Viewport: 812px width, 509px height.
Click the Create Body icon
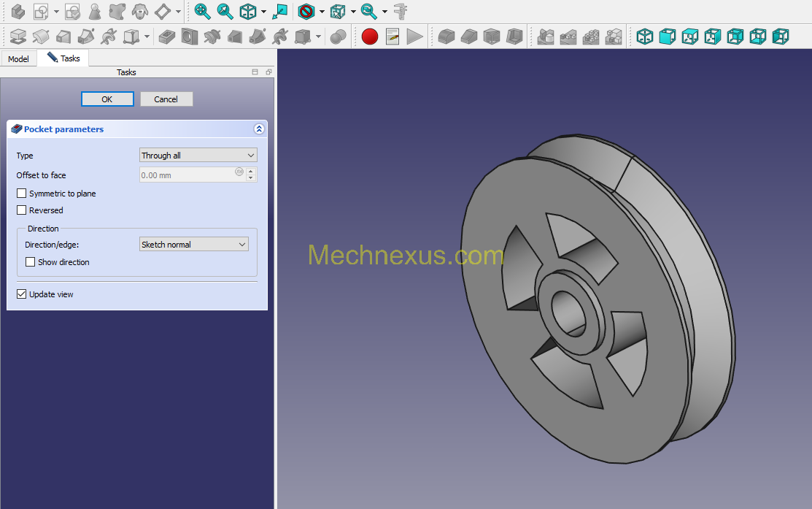click(x=18, y=12)
